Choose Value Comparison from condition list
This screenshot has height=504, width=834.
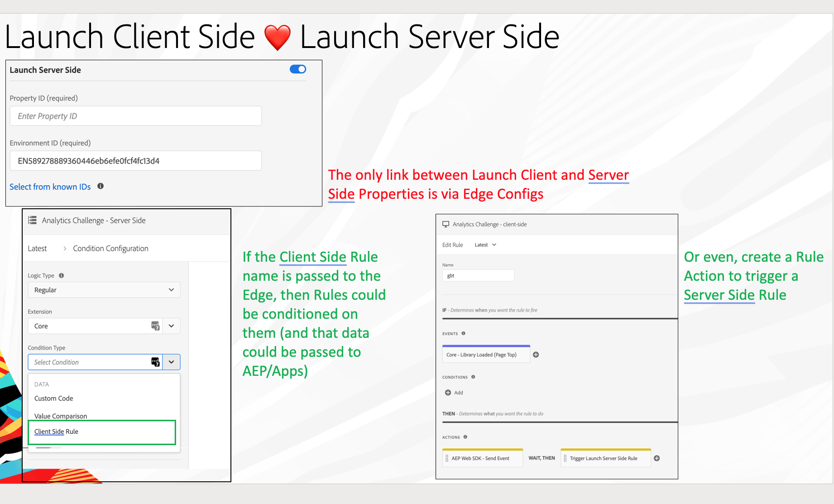click(61, 416)
